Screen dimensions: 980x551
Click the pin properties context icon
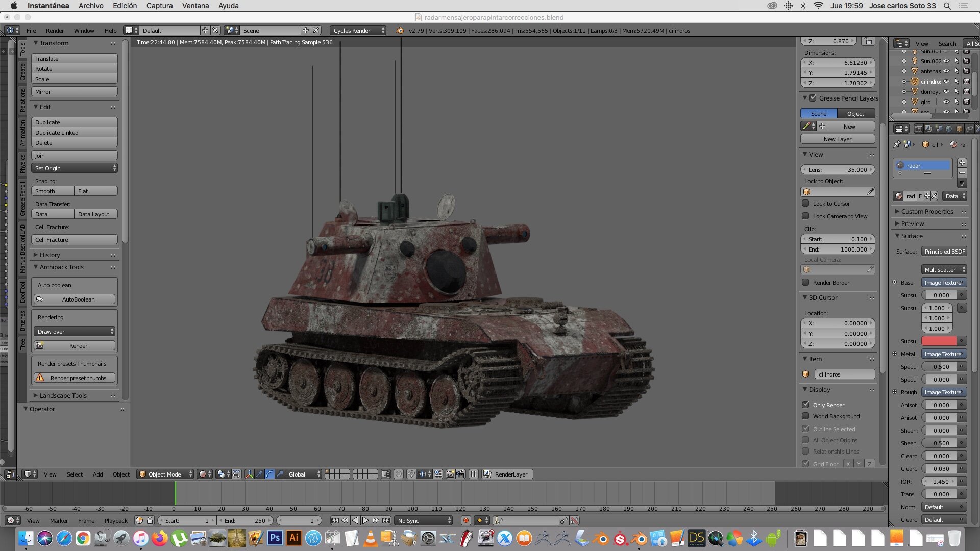pyautogui.click(x=897, y=144)
